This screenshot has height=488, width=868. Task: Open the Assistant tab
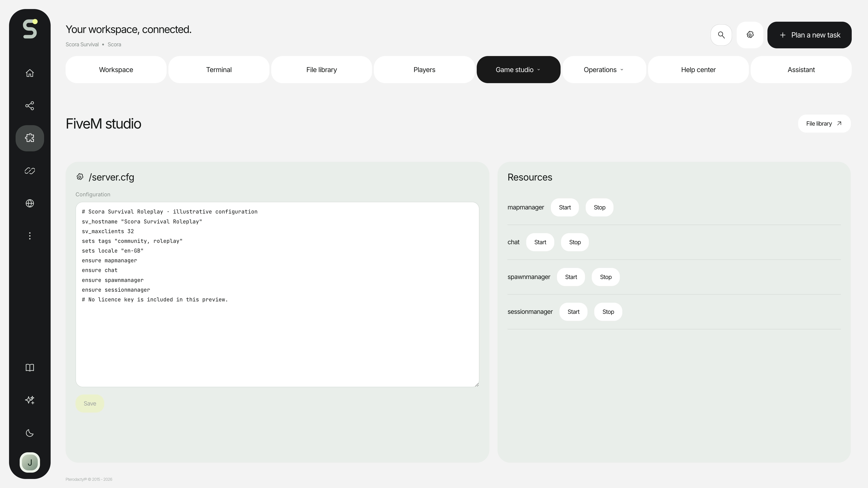(x=801, y=70)
